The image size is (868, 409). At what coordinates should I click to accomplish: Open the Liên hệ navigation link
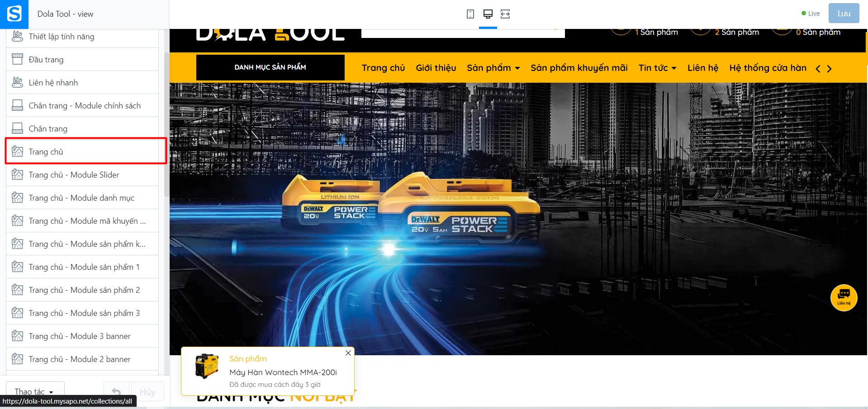[703, 68]
